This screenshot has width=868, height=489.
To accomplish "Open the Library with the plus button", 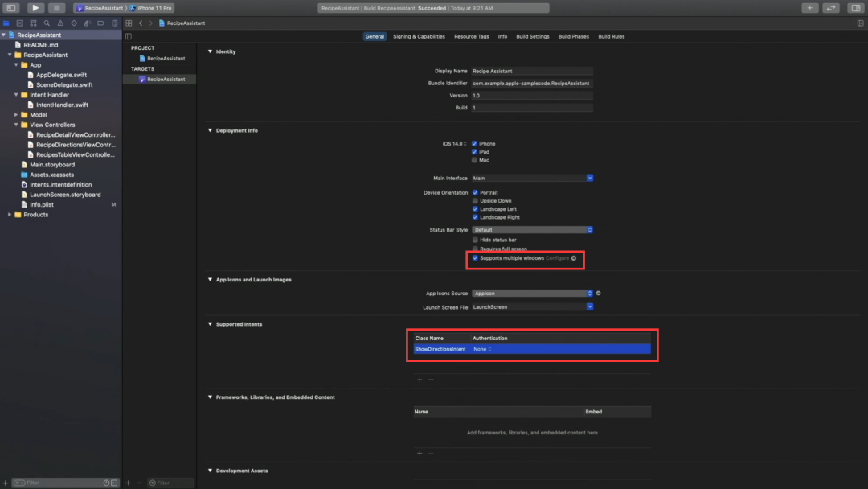I will (810, 8).
